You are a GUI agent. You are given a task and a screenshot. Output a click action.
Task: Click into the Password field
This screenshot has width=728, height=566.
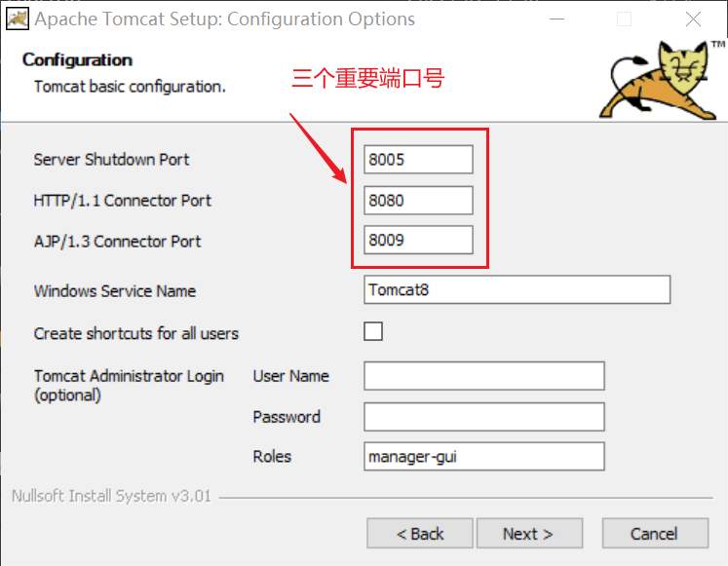(x=484, y=417)
